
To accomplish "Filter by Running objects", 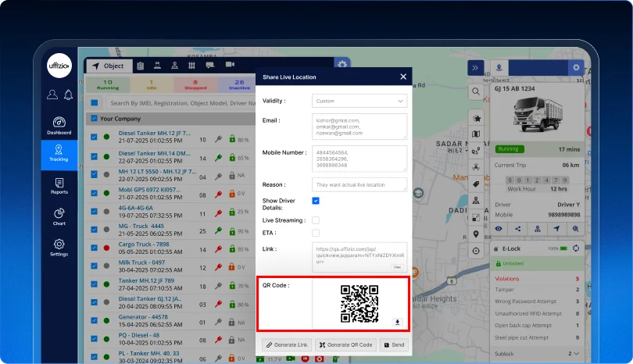I will 108,84.
